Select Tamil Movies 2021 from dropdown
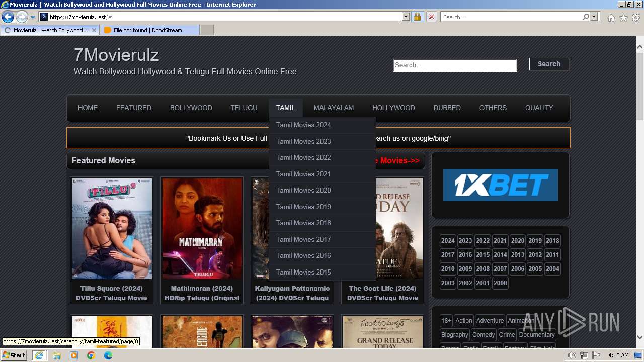The width and height of the screenshot is (644, 362). point(322,174)
